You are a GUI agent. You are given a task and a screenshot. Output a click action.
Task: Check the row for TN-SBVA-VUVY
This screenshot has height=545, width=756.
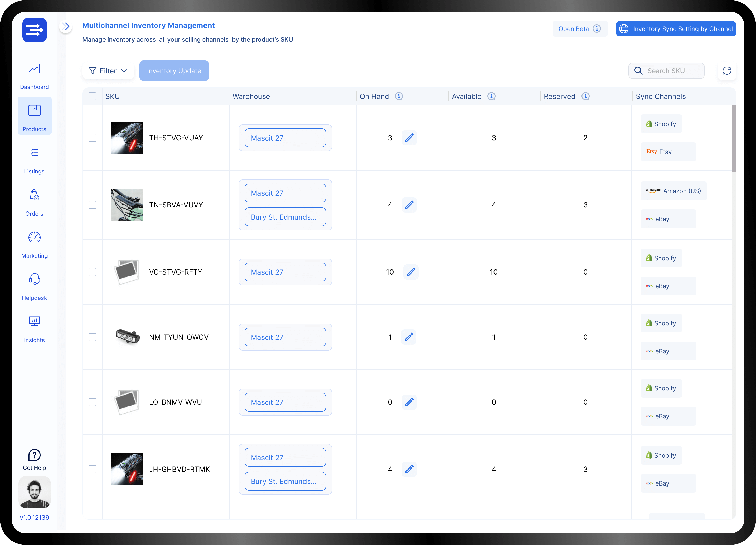[x=92, y=205]
